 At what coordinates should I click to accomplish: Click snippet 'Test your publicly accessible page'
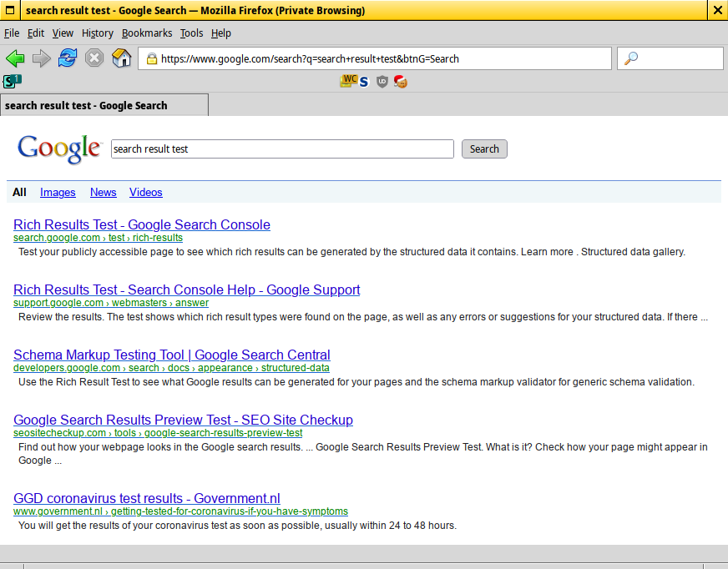[x=351, y=252]
